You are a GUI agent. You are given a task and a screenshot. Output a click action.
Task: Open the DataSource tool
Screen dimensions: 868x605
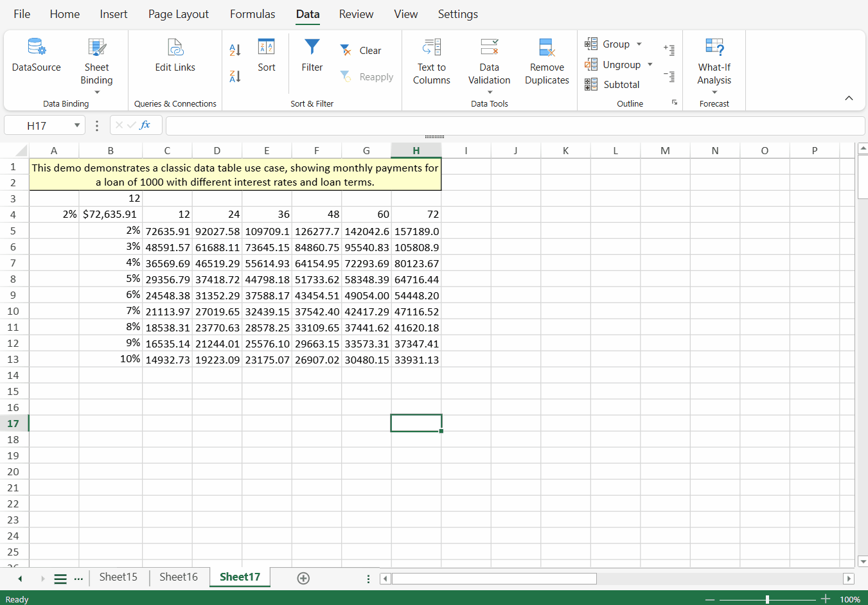(37, 57)
